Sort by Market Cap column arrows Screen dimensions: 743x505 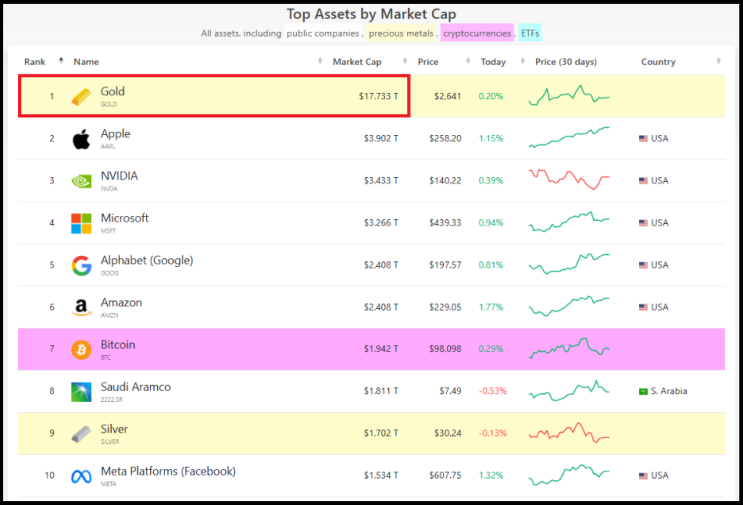click(405, 61)
